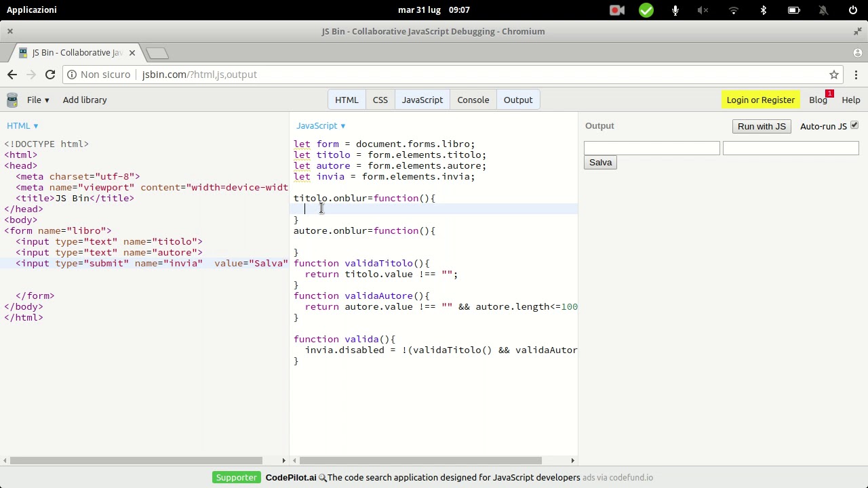Open the JS Bin robot logo
Image resolution: width=868 pixels, height=488 pixels.
(12, 100)
